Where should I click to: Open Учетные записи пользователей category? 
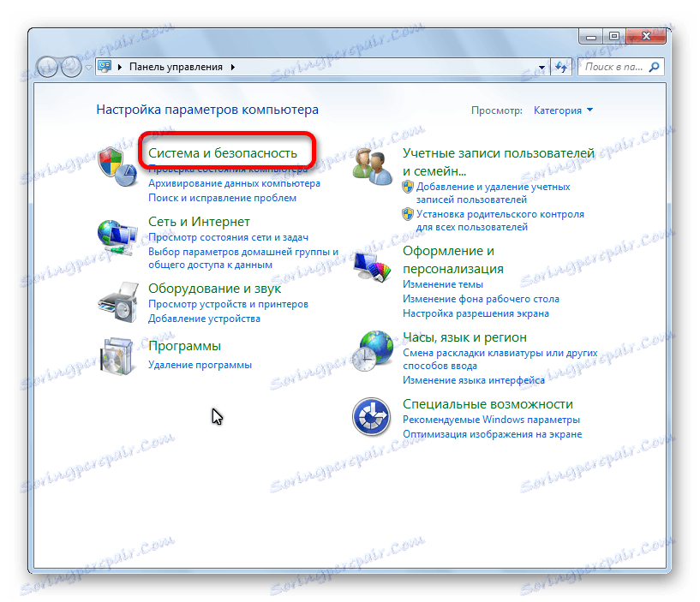(499, 162)
